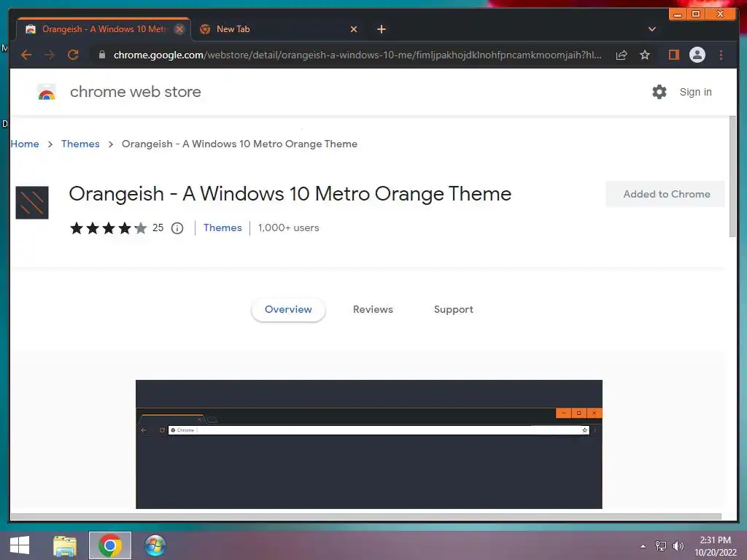
Task: Click the theme title heading
Action: [290, 194]
